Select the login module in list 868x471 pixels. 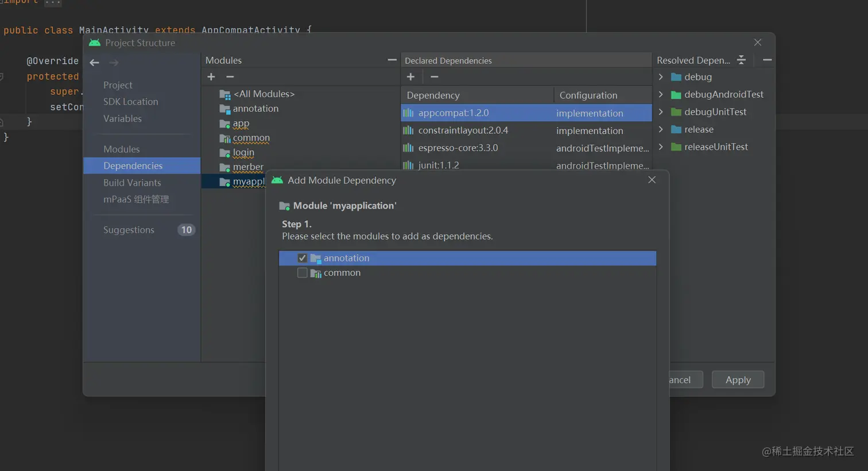[x=243, y=153]
